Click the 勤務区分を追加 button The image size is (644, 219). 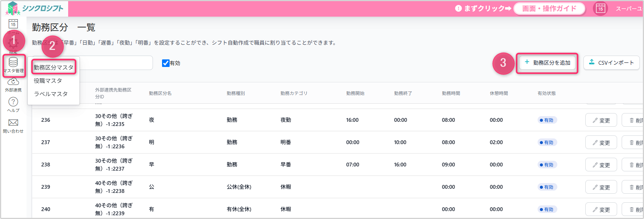[x=547, y=63]
